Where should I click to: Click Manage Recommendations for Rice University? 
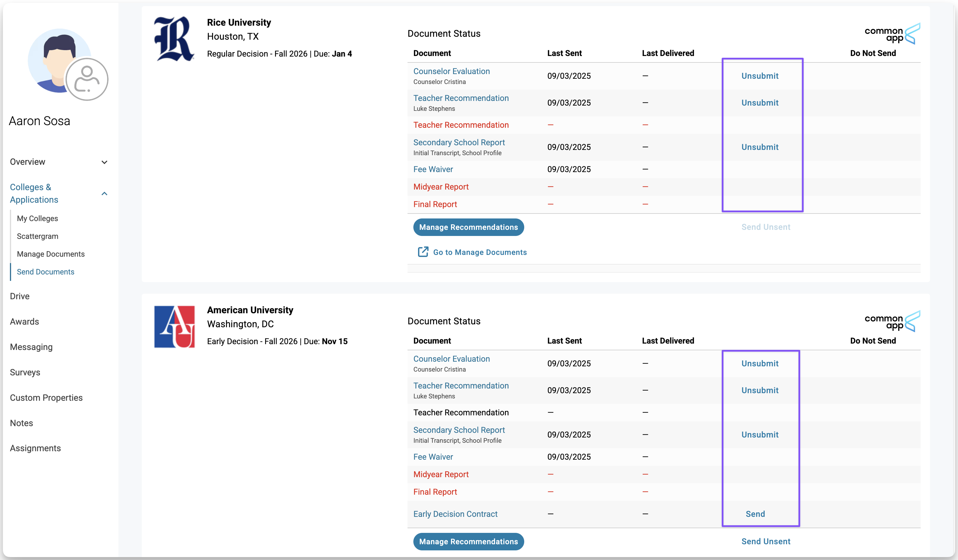click(x=468, y=227)
